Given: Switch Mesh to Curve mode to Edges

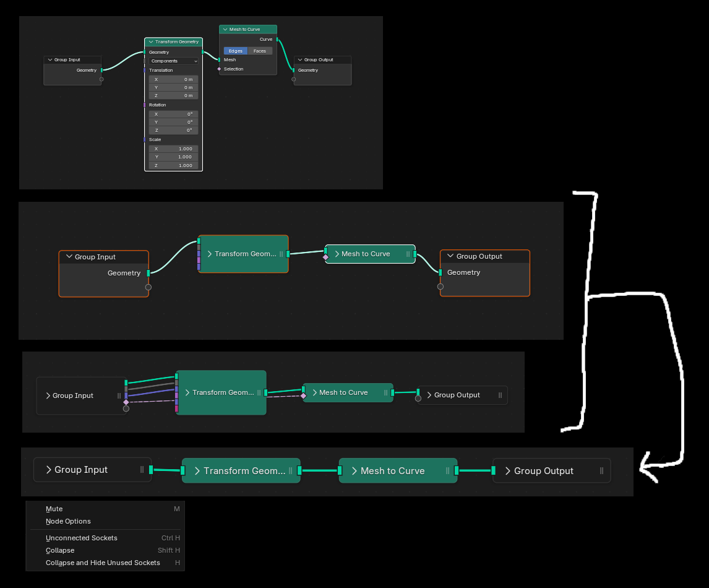Looking at the screenshot, I should pos(236,51).
